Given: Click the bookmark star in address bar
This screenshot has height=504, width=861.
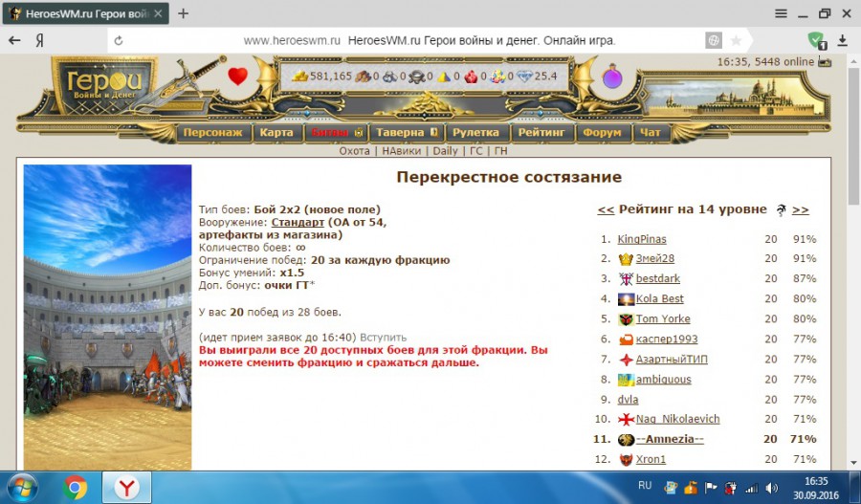Looking at the screenshot, I should (x=736, y=41).
